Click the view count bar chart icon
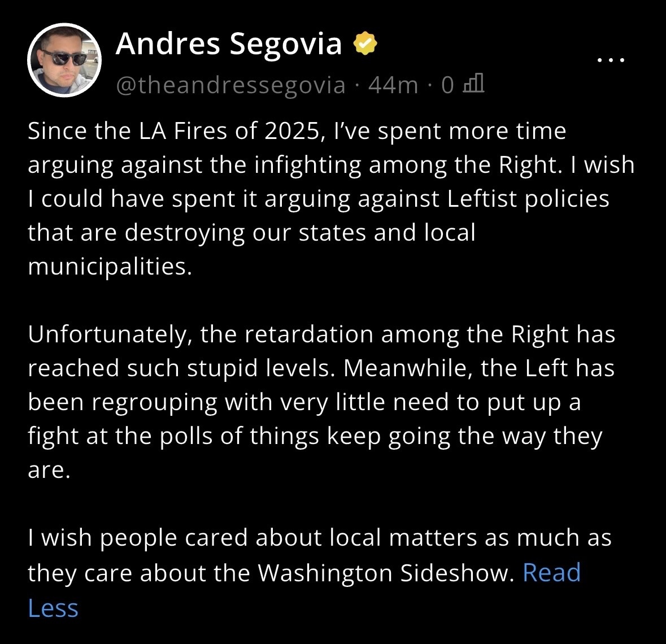666x644 pixels. tap(473, 84)
